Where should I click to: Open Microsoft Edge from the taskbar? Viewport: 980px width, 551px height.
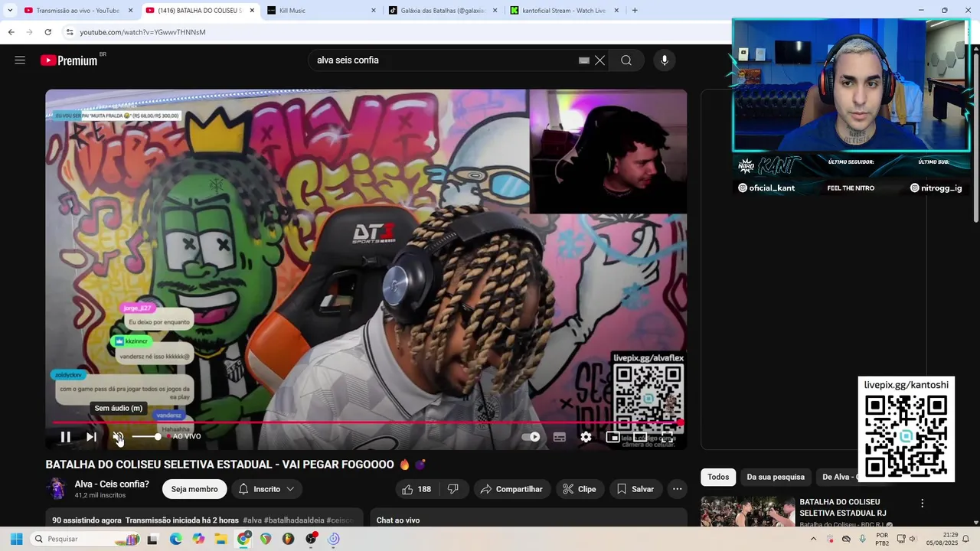pyautogui.click(x=176, y=539)
